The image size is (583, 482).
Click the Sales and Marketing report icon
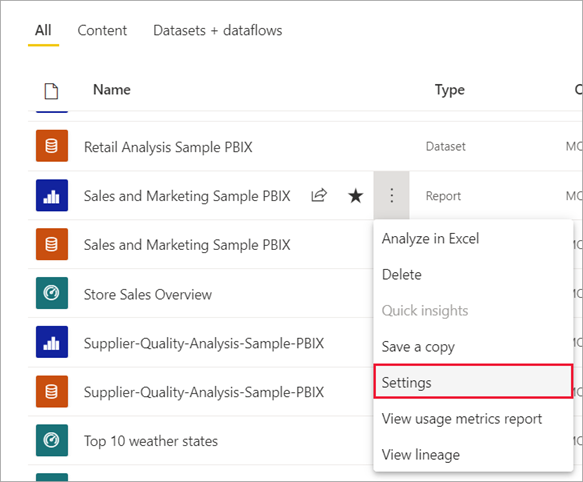click(52, 195)
